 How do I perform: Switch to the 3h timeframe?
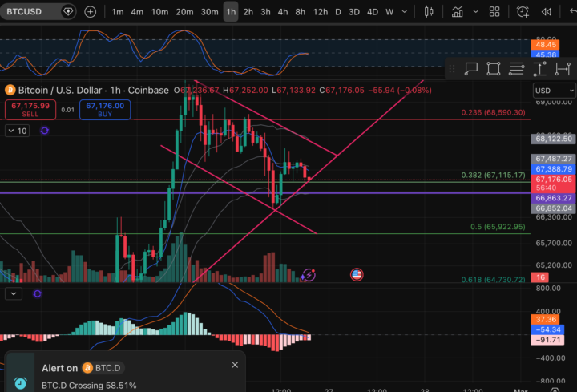(266, 12)
